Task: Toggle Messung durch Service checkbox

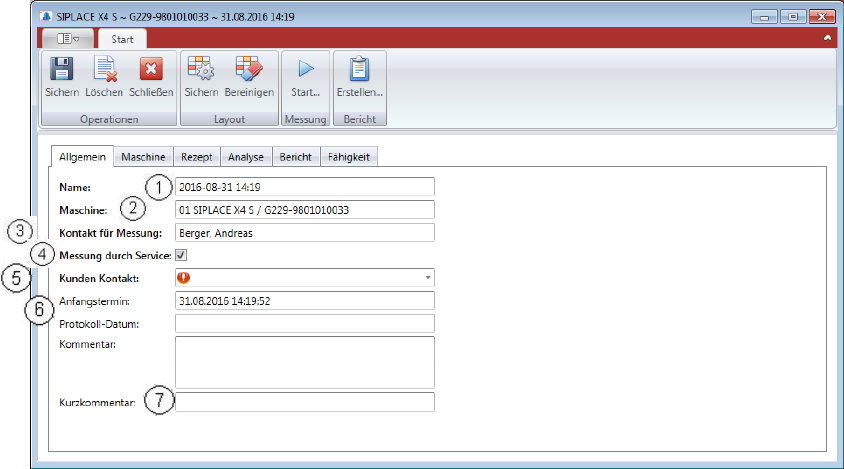Action: point(181,255)
